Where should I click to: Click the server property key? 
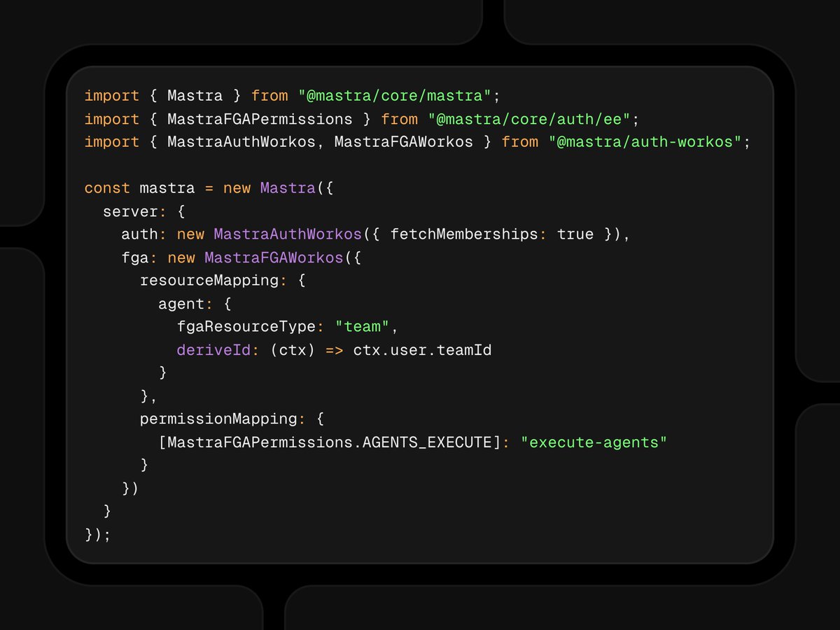(130, 211)
